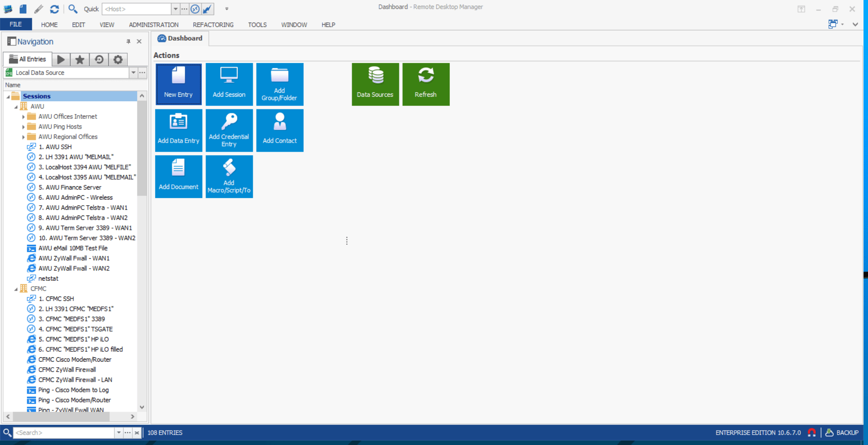868x445 pixels.
Task: Expand the AWU Regional Offices folder
Action: click(23, 137)
